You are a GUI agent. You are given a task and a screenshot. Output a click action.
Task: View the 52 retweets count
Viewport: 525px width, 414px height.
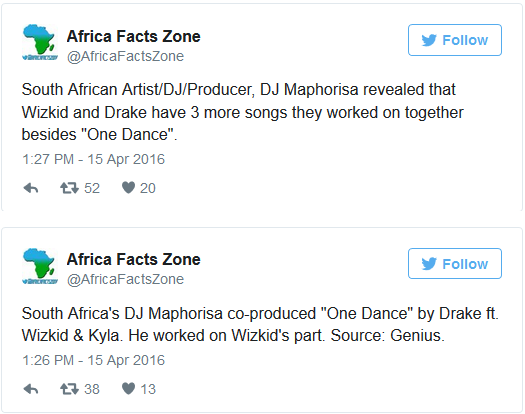tap(92, 188)
